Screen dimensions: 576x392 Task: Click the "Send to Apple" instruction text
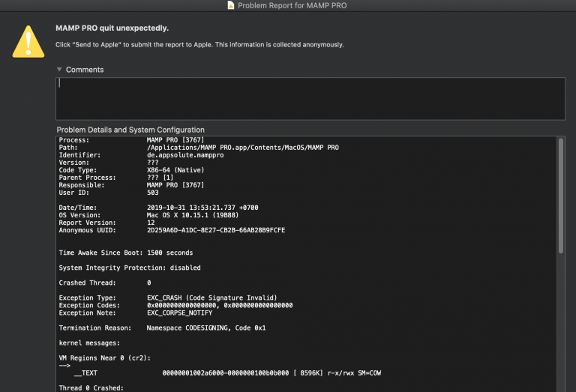(199, 45)
